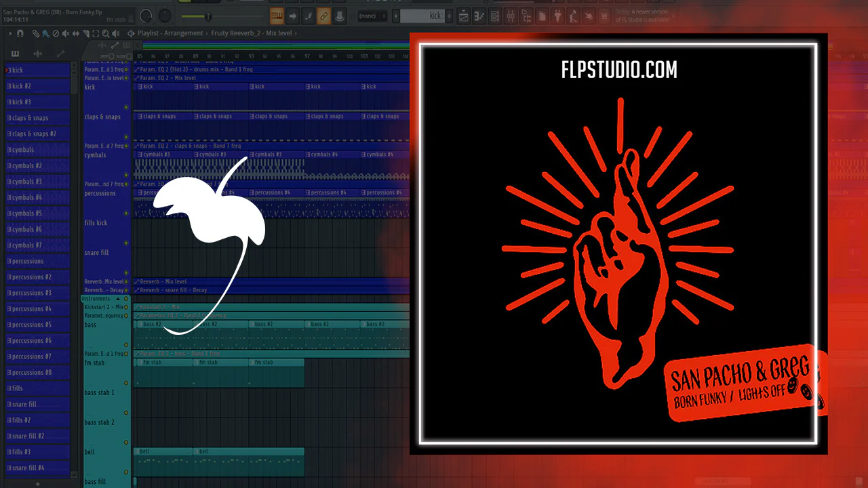Image resolution: width=868 pixels, height=488 pixels.
Task: Click the magnet snap icon in playlist toolbar
Action: coord(20,33)
